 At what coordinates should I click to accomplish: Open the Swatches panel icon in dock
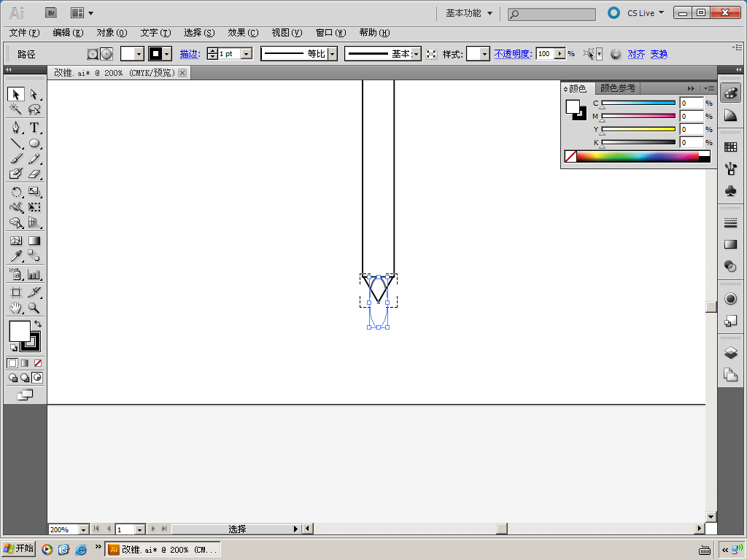pos(730,147)
